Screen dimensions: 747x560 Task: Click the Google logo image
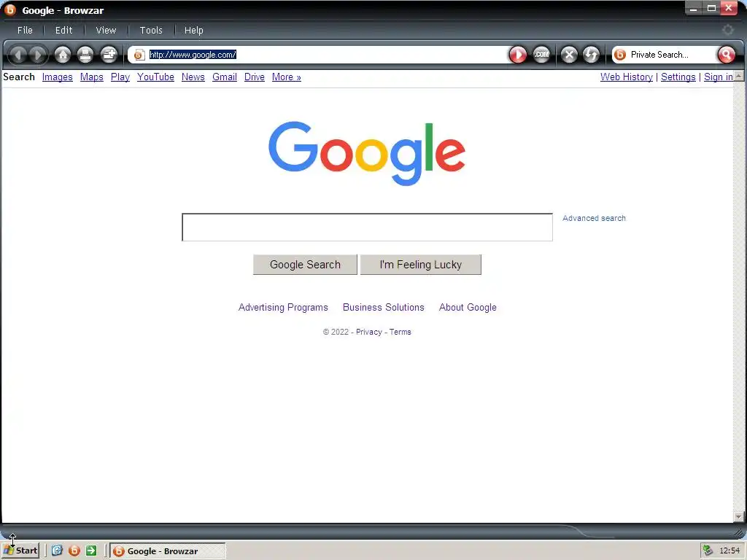367,153
